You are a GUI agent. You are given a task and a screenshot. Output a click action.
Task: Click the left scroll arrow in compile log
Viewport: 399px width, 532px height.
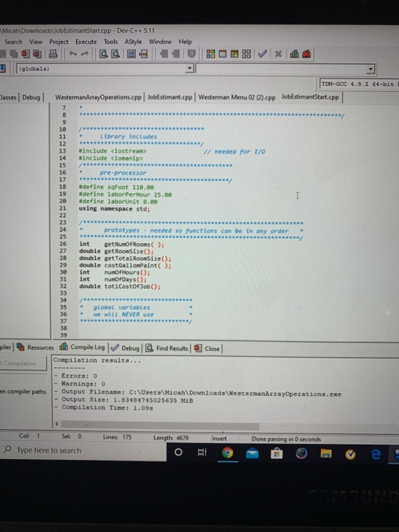tap(57, 424)
